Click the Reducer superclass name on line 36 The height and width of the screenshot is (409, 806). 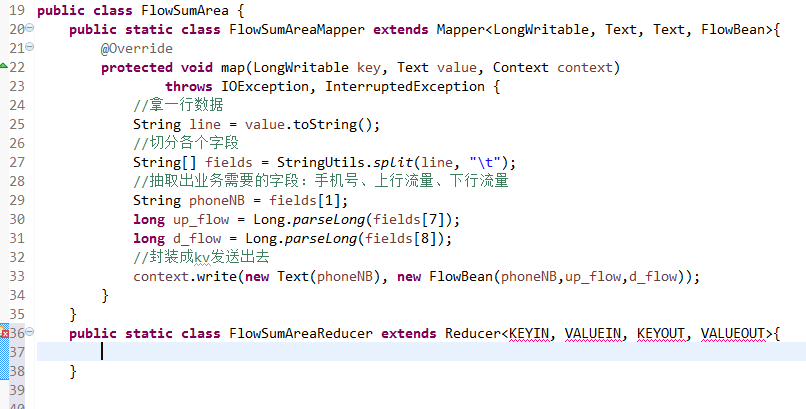(x=472, y=333)
